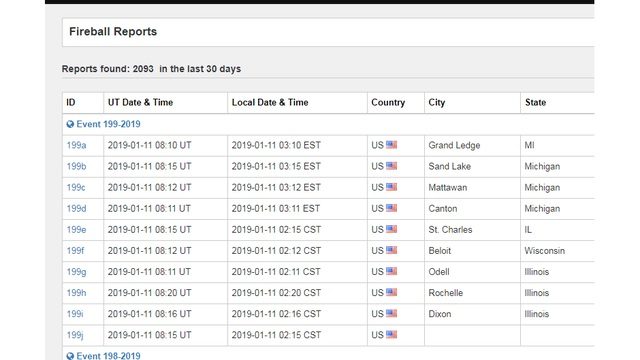Click the US flag in Canton row
This screenshot has height=360, width=640.
pos(391,208)
